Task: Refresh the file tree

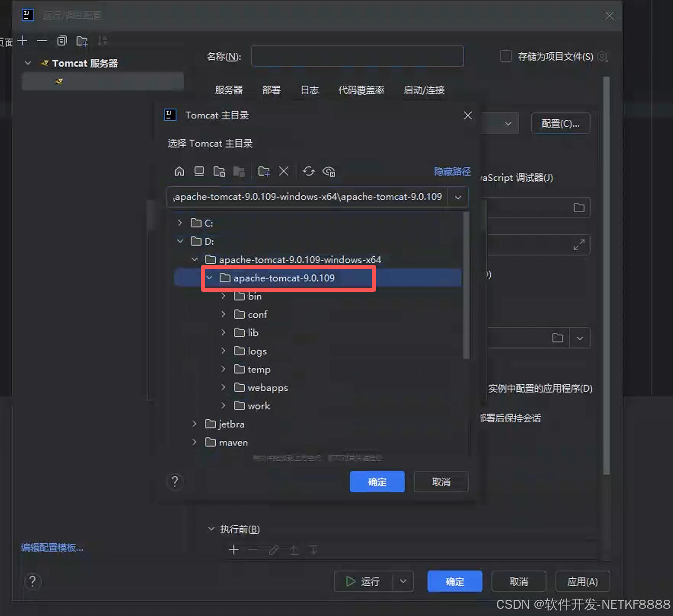Action: [309, 171]
